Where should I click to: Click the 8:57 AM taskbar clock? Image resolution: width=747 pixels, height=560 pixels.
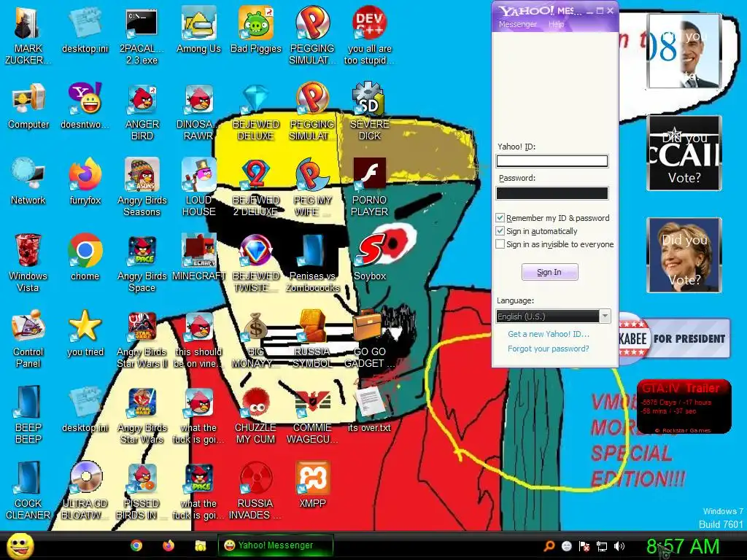683,546
